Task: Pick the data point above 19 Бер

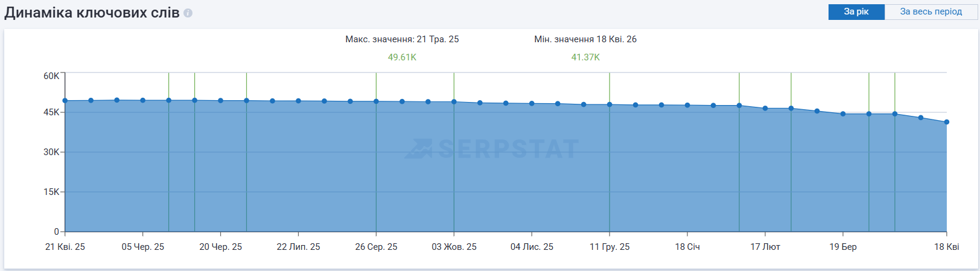Action: pyautogui.click(x=843, y=113)
